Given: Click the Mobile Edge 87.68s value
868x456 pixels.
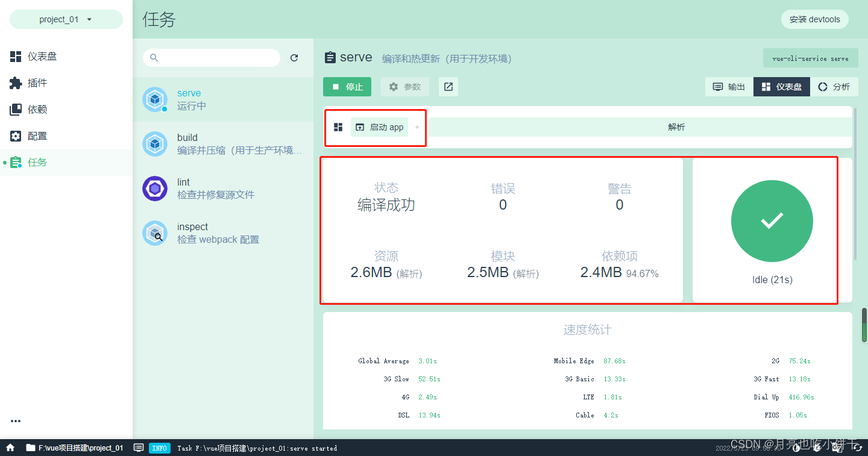Looking at the screenshot, I should point(614,361).
